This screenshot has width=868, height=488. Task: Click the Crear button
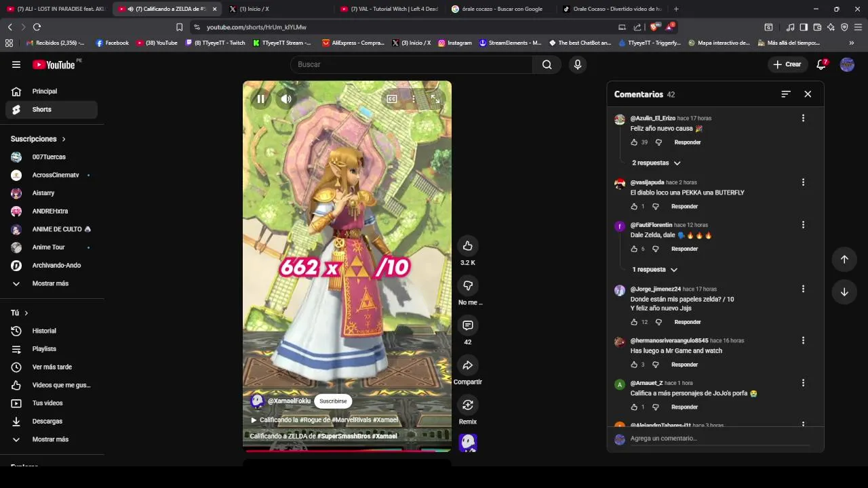pyautogui.click(x=787, y=64)
